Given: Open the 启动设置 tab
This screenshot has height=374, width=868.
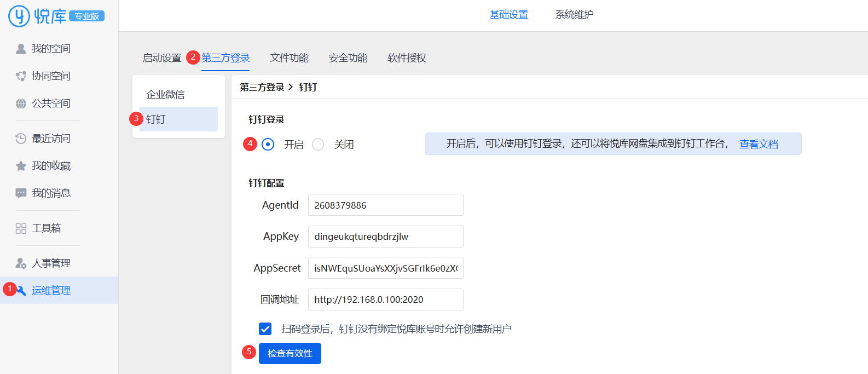Looking at the screenshot, I should [x=162, y=58].
